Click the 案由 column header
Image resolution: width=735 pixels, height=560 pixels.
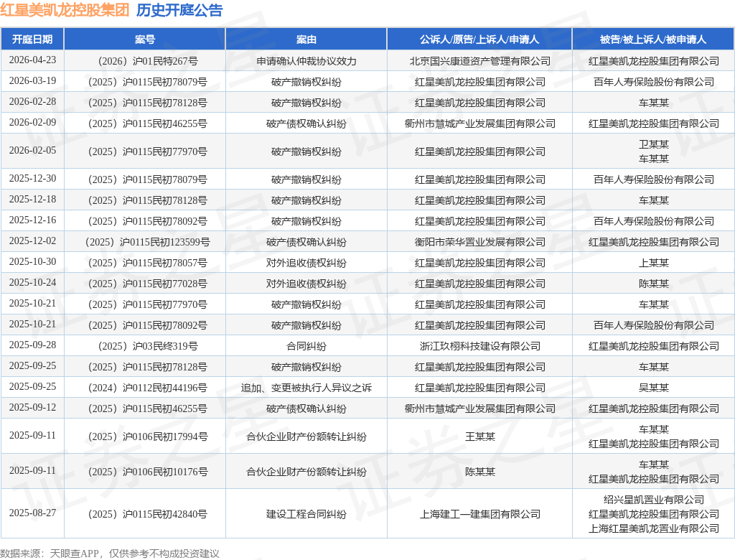[306, 39]
